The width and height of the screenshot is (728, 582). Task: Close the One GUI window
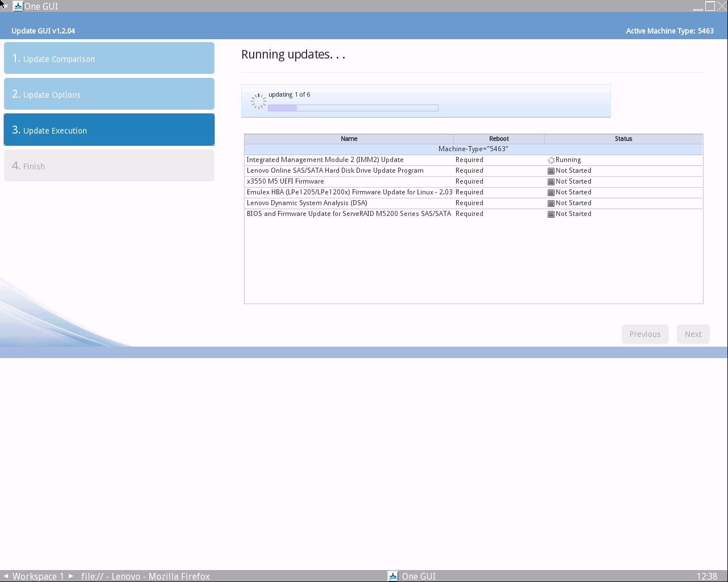coord(722,6)
